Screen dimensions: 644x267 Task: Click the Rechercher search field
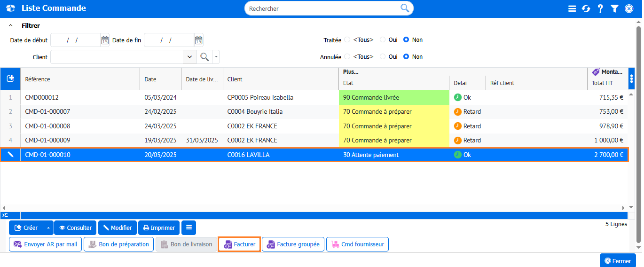click(x=323, y=8)
